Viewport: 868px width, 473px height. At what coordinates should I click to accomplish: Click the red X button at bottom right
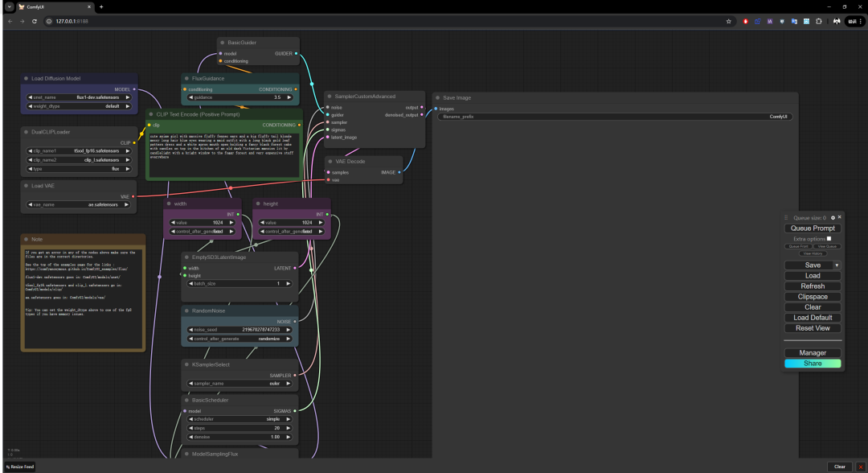pos(861,467)
